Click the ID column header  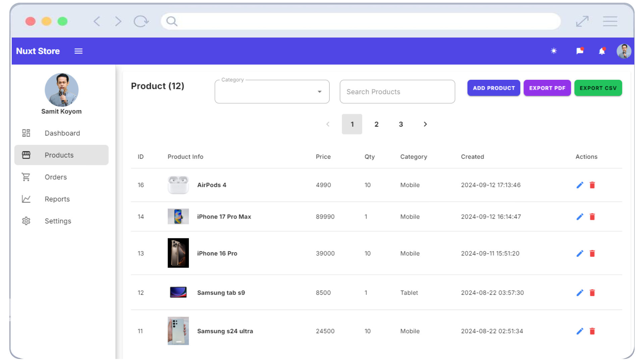click(x=141, y=157)
